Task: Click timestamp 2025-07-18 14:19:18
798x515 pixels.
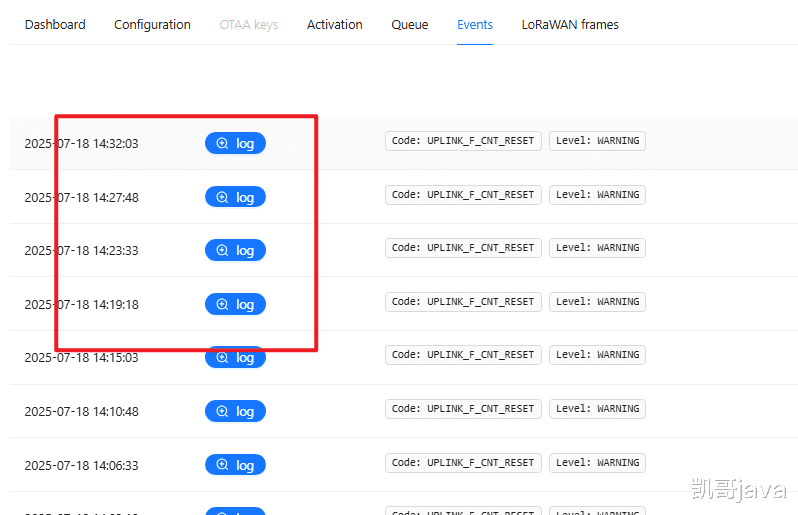Action: click(x=81, y=304)
